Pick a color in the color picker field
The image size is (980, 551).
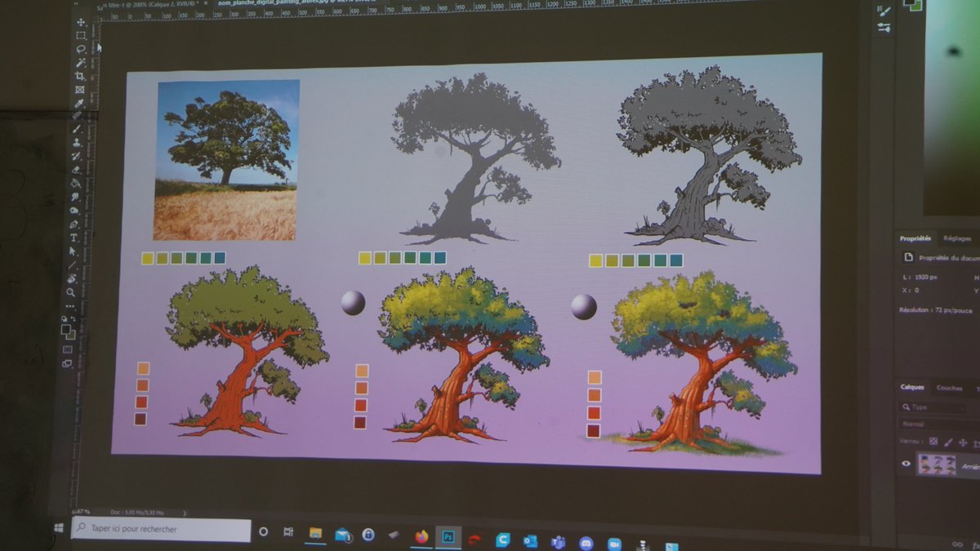pos(951,106)
